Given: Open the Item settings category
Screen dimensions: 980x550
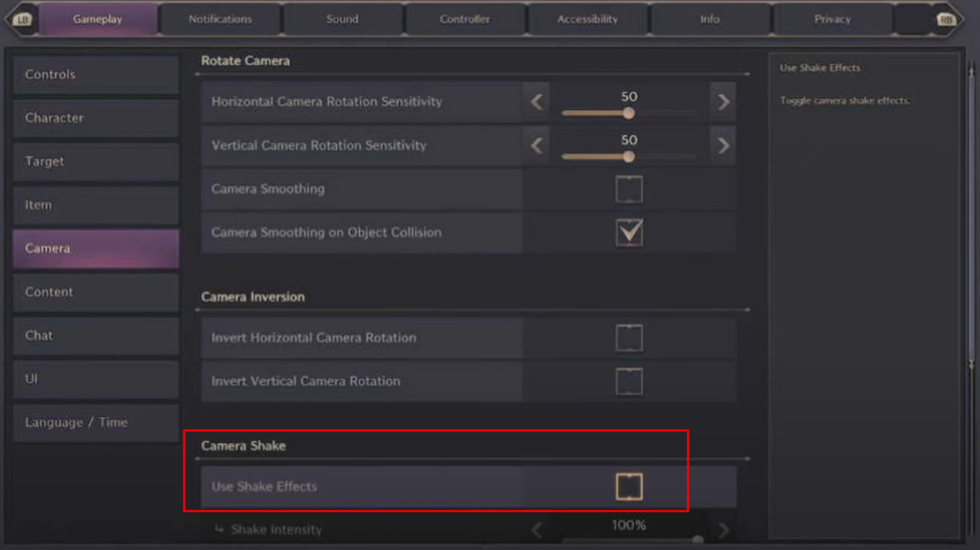Looking at the screenshot, I should (x=97, y=205).
